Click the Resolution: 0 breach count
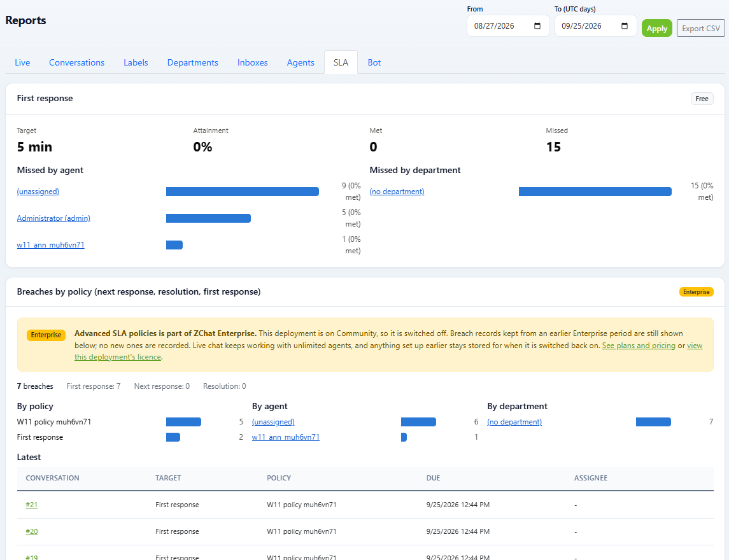729x560 pixels. pos(225,386)
